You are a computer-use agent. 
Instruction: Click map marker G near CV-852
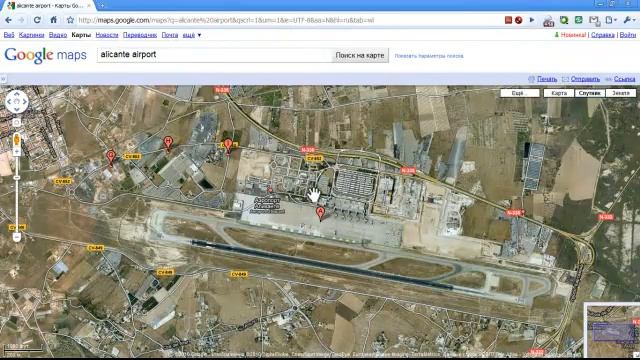[111, 158]
